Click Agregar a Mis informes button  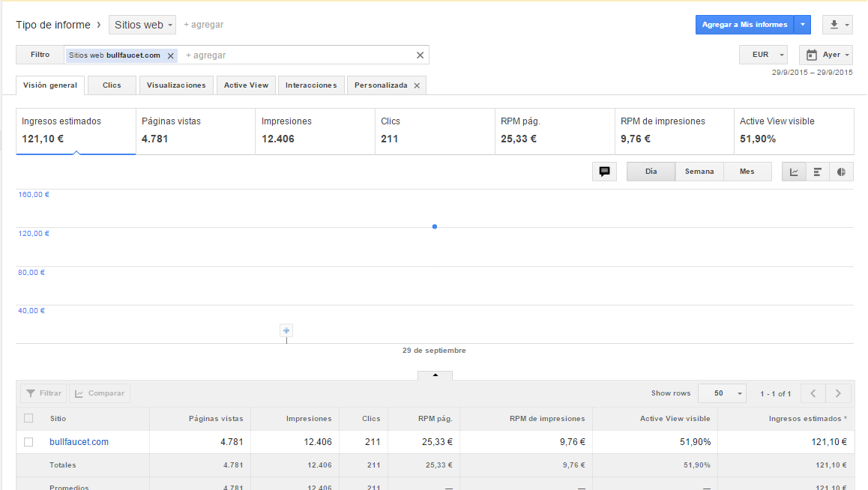744,25
